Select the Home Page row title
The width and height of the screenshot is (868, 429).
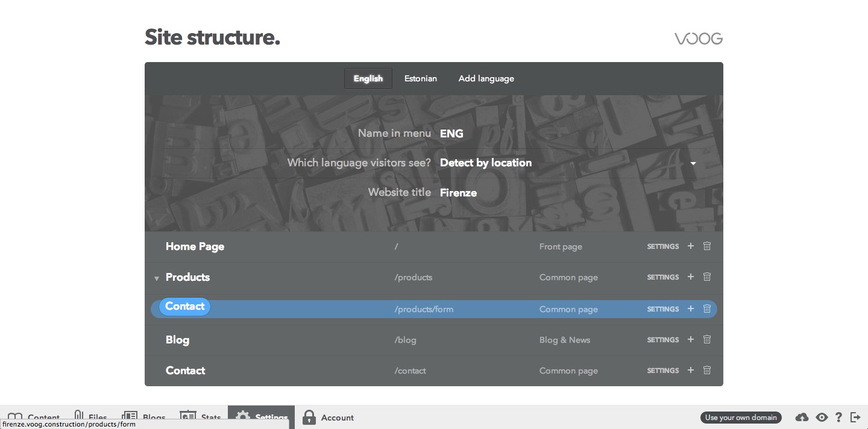(195, 246)
